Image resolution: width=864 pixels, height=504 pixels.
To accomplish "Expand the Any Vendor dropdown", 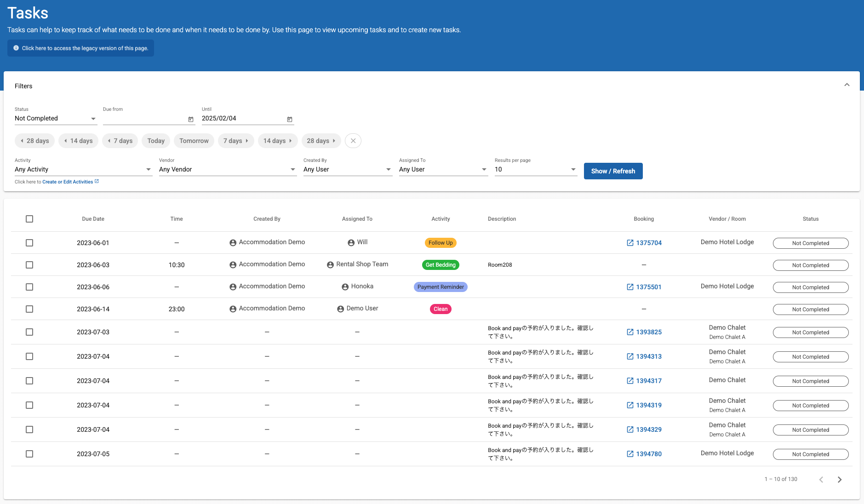I will [227, 170].
